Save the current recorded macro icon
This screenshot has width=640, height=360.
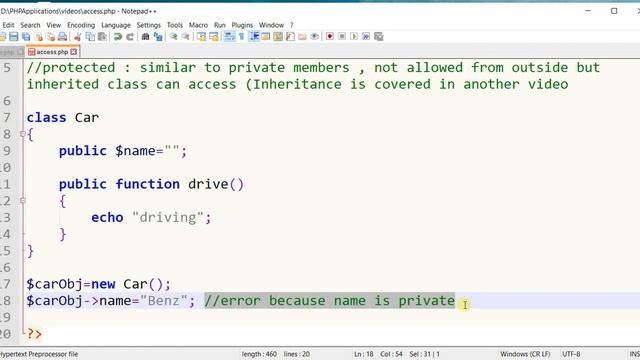[x=378, y=37]
